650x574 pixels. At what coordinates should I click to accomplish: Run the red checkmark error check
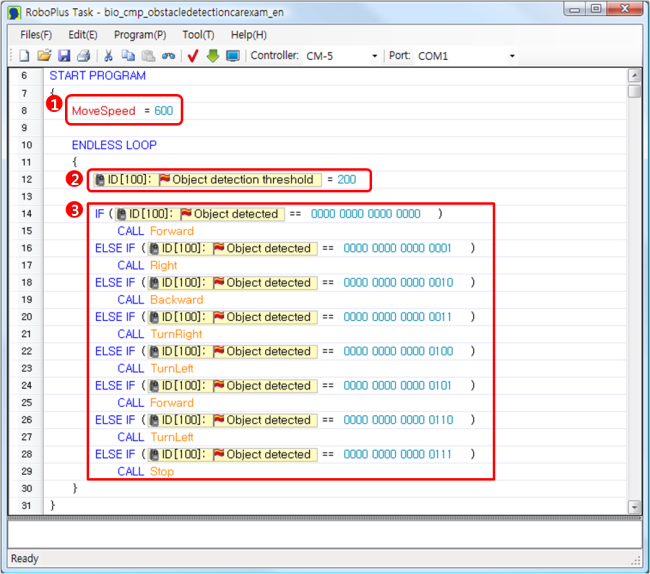pyautogui.click(x=193, y=56)
